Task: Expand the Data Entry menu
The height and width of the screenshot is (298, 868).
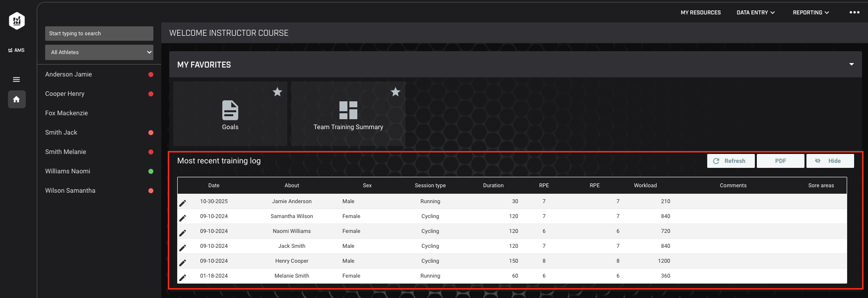Action: click(x=756, y=12)
